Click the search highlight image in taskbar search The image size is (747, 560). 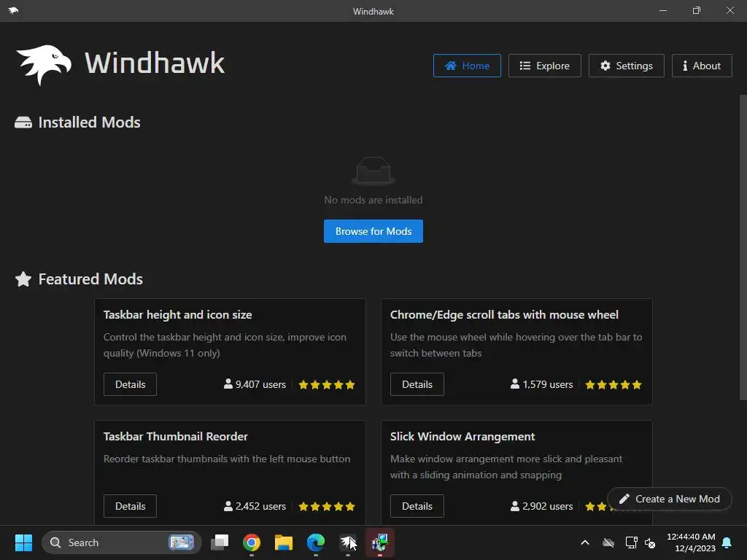[x=181, y=542]
